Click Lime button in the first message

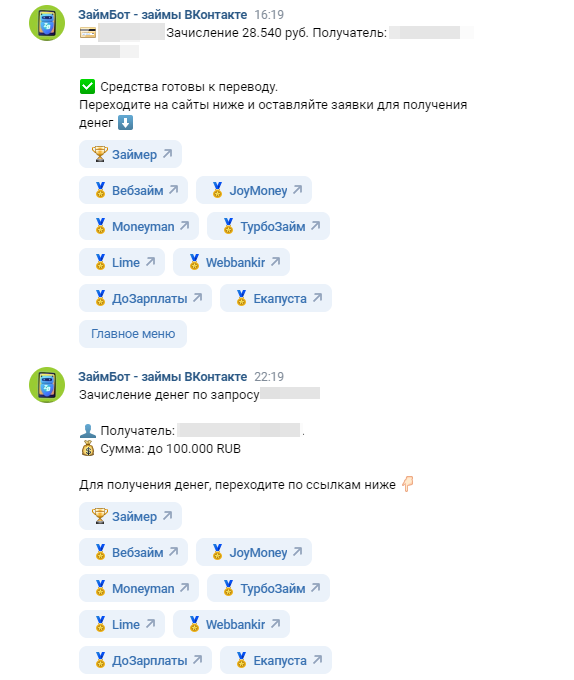click(x=122, y=262)
